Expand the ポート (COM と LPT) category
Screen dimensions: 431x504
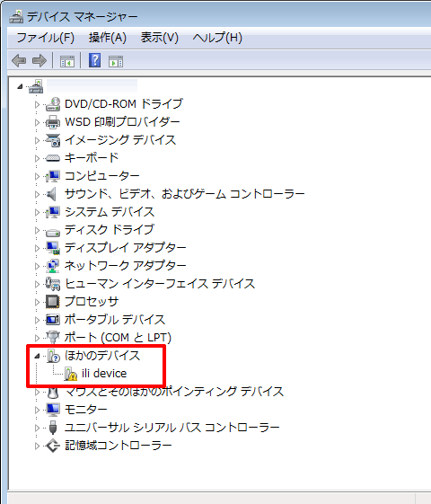click(37, 338)
